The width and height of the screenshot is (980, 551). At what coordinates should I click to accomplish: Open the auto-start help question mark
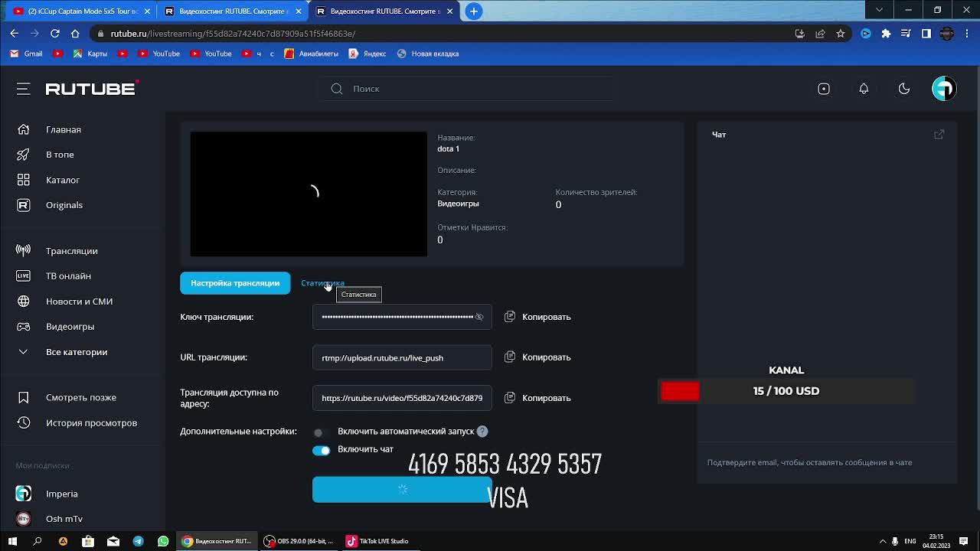(x=482, y=432)
